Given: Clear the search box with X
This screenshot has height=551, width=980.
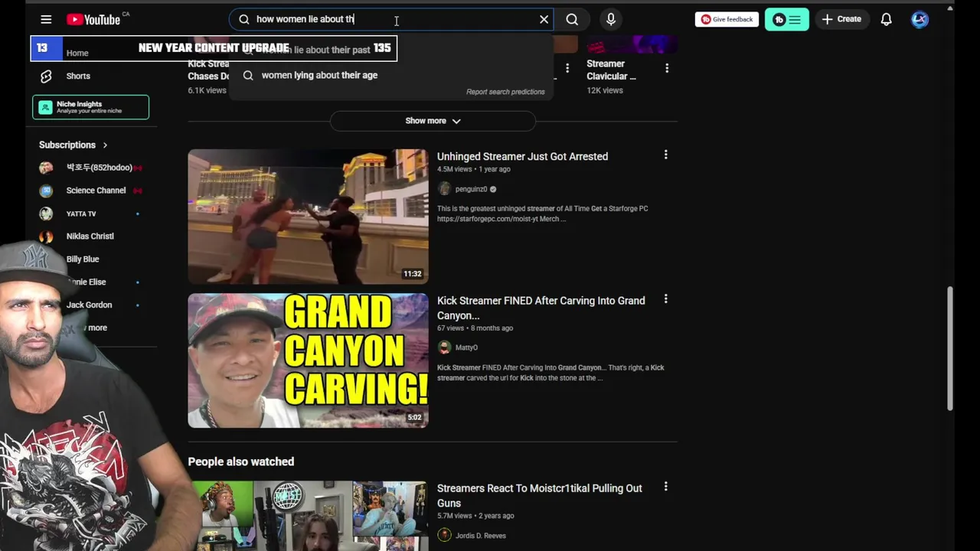Looking at the screenshot, I should [x=544, y=19].
